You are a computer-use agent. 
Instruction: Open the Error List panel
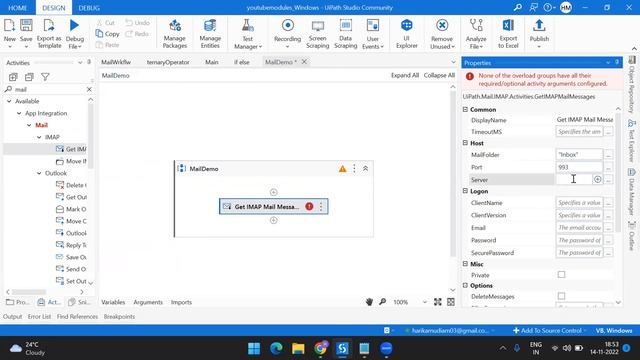point(39,316)
